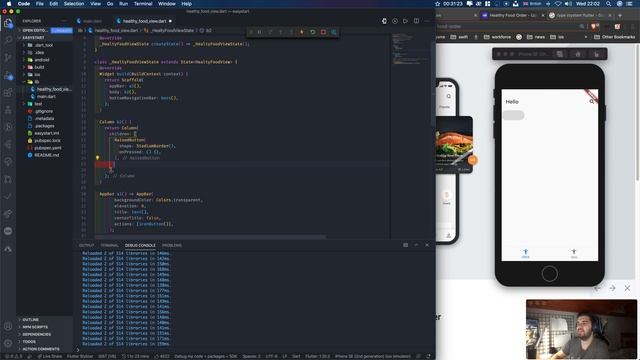Open Source Control view in activity bar
Screen dimensions: 640x360
8,58
